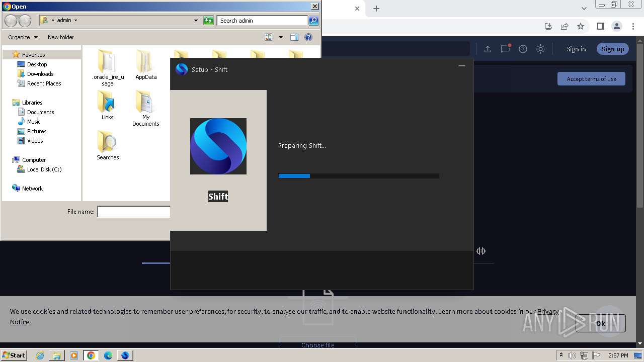
Task: Expand the admin path dropdown arrow
Action: tap(75, 21)
